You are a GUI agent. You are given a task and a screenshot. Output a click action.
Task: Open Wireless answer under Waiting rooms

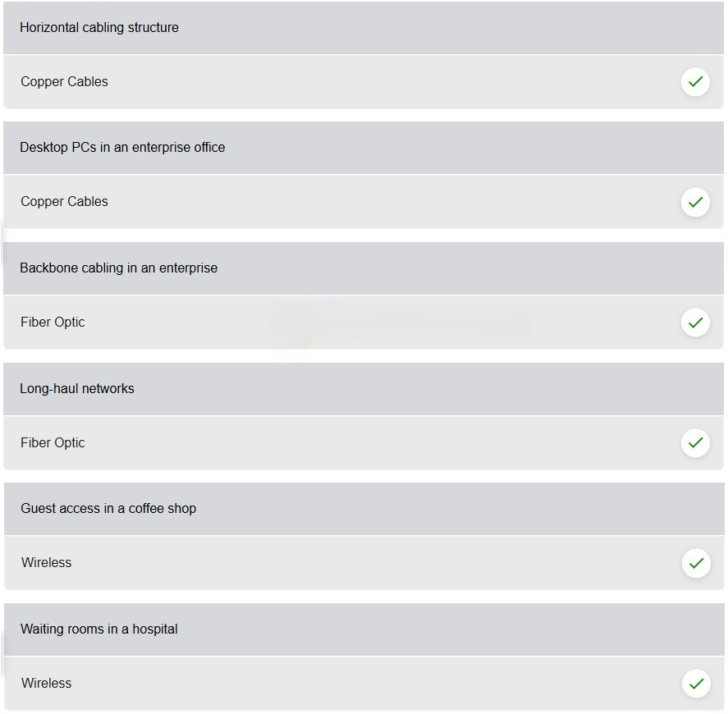[x=364, y=684]
